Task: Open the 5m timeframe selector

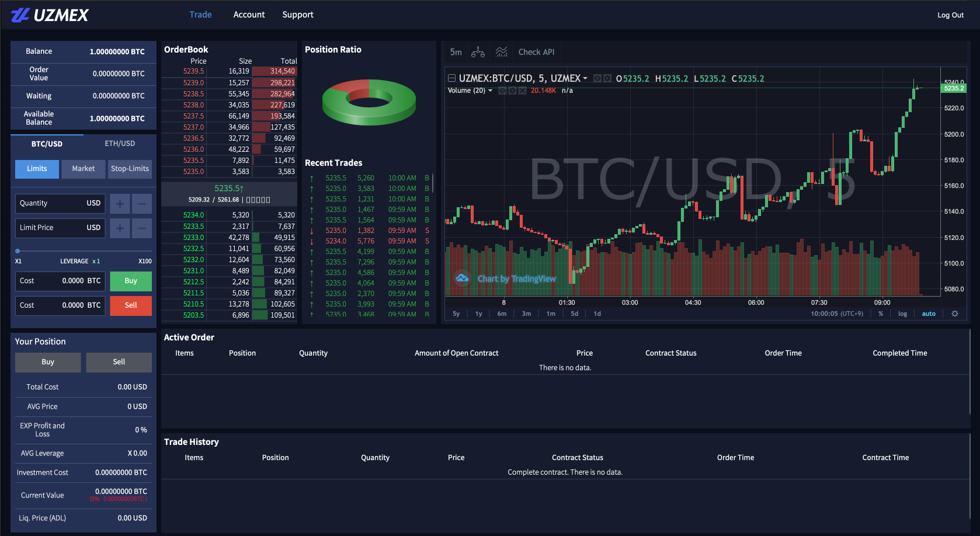Action: point(456,52)
